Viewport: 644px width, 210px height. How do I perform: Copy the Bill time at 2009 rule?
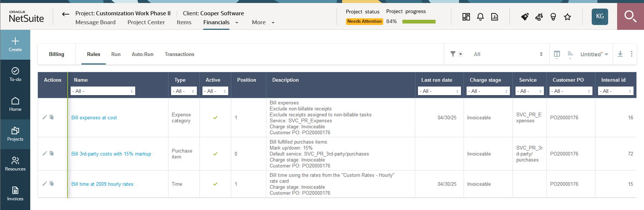click(52, 184)
